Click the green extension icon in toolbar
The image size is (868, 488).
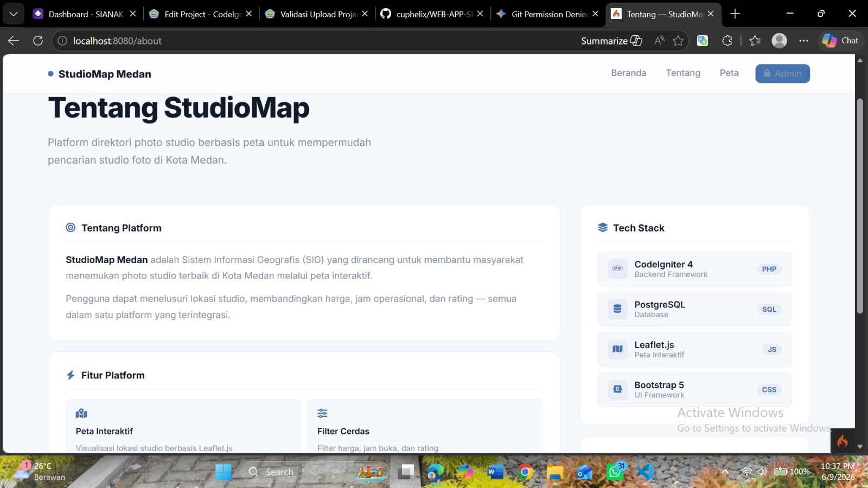click(x=703, y=41)
